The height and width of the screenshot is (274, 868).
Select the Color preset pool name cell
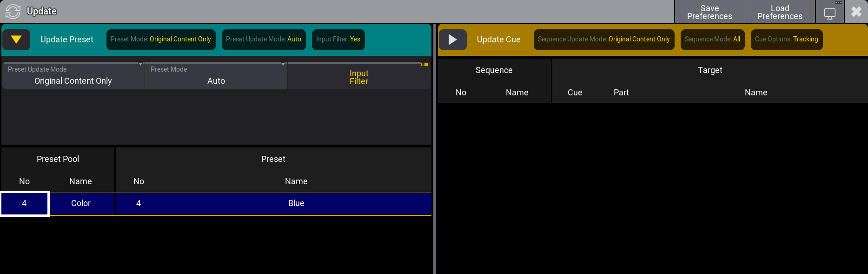[x=81, y=203]
